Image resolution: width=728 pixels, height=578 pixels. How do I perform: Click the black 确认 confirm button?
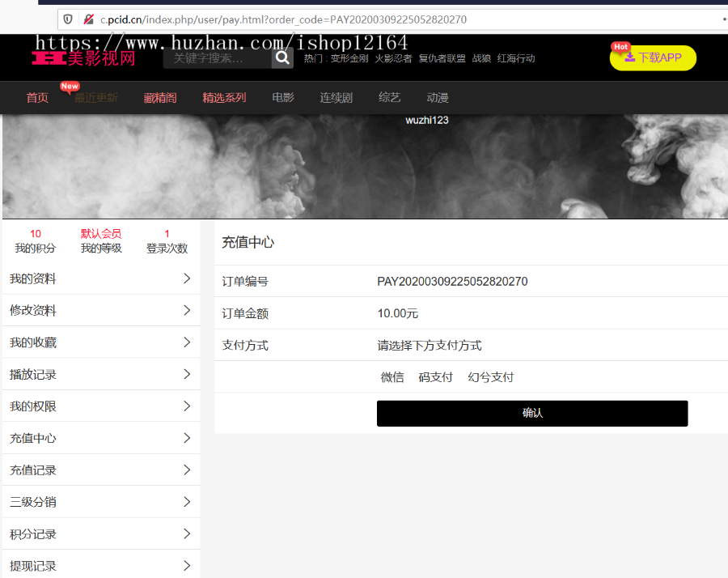pos(532,413)
